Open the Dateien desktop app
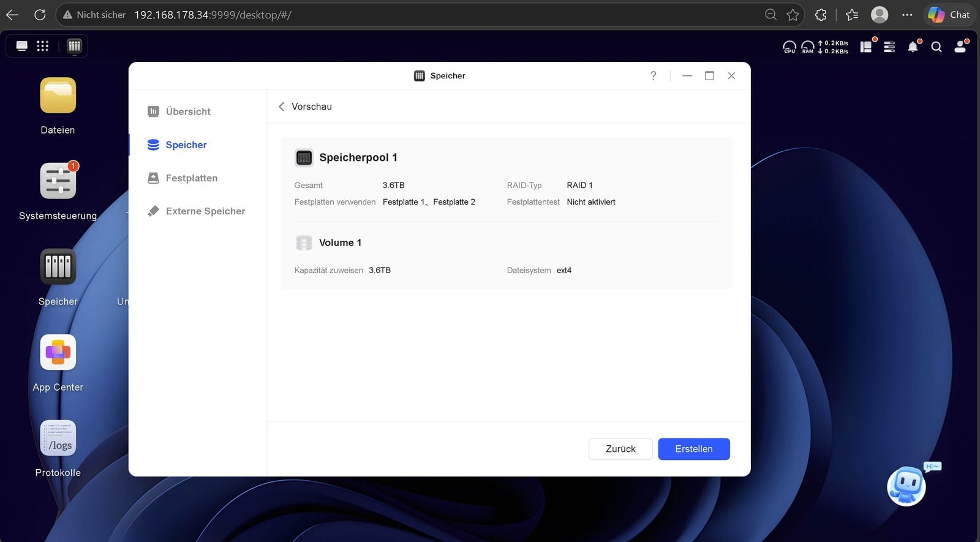980x542 pixels. click(58, 96)
